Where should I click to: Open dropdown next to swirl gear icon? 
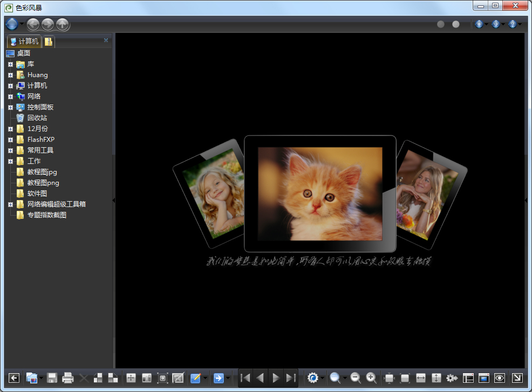click(x=322, y=378)
